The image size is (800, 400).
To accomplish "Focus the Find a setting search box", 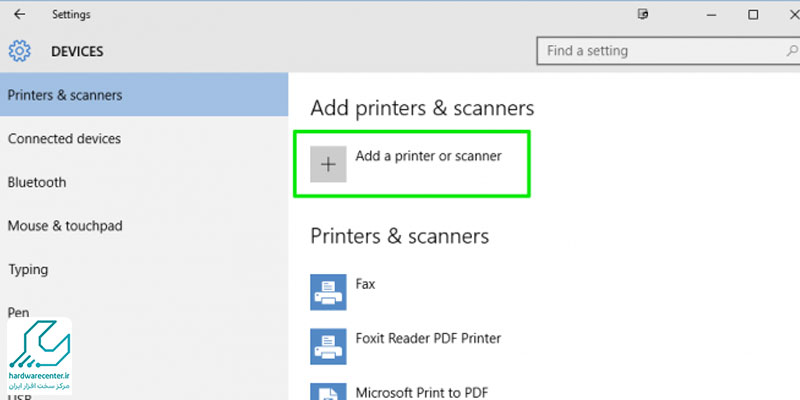I will pos(668,51).
